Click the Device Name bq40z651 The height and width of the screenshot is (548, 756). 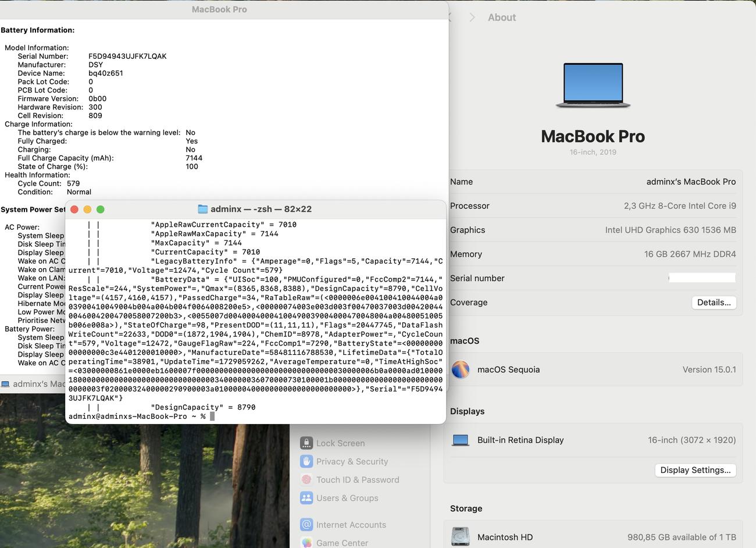click(106, 73)
